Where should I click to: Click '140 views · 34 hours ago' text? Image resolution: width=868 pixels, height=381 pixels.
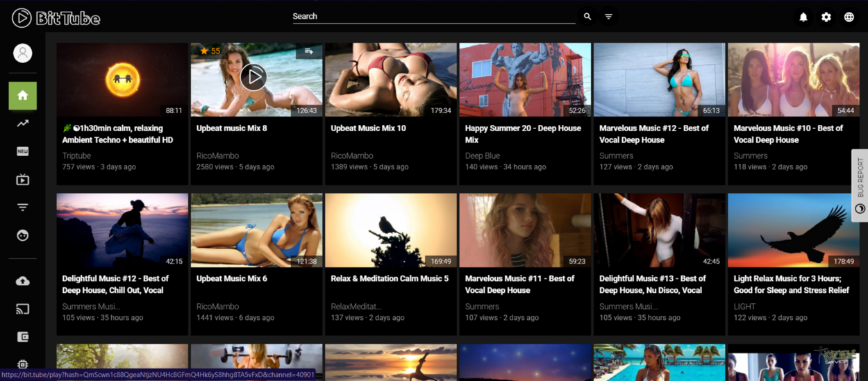pos(506,167)
